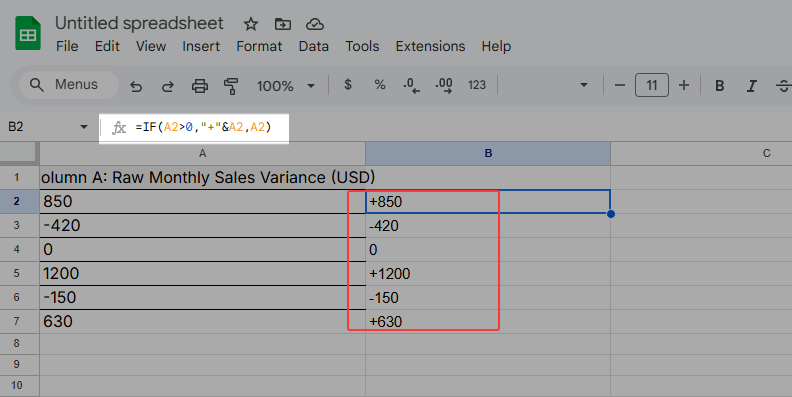792x397 pixels.
Task: Click the Print icon
Action: 200,86
